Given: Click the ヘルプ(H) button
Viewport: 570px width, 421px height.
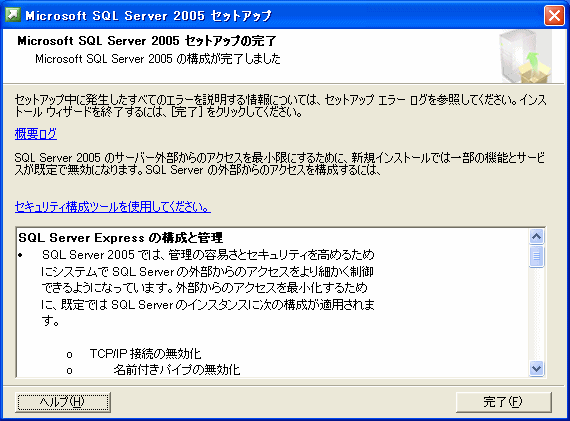Looking at the screenshot, I should 63,402.
